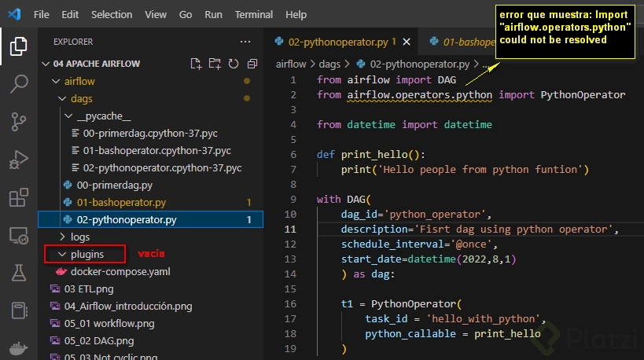The image size is (644, 360).
Task: Open the Explorer view in activity bar
Action: click(x=17, y=46)
